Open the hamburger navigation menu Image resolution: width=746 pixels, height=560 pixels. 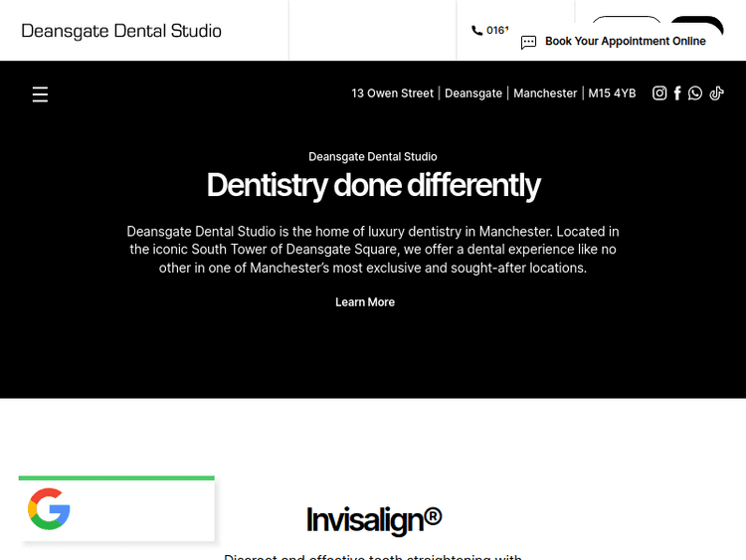[40, 94]
